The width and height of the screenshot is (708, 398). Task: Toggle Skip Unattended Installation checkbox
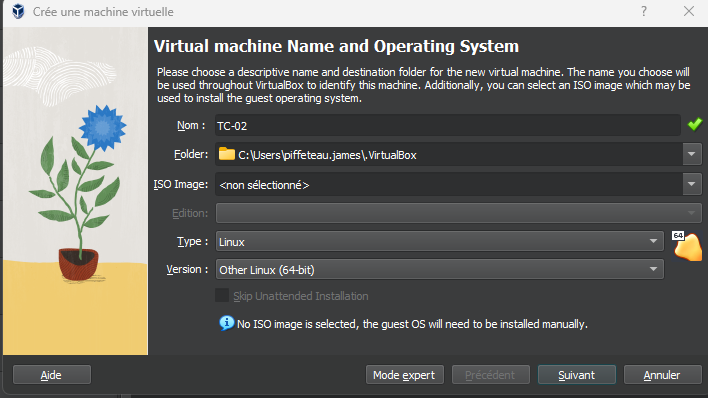(x=222, y=295)
